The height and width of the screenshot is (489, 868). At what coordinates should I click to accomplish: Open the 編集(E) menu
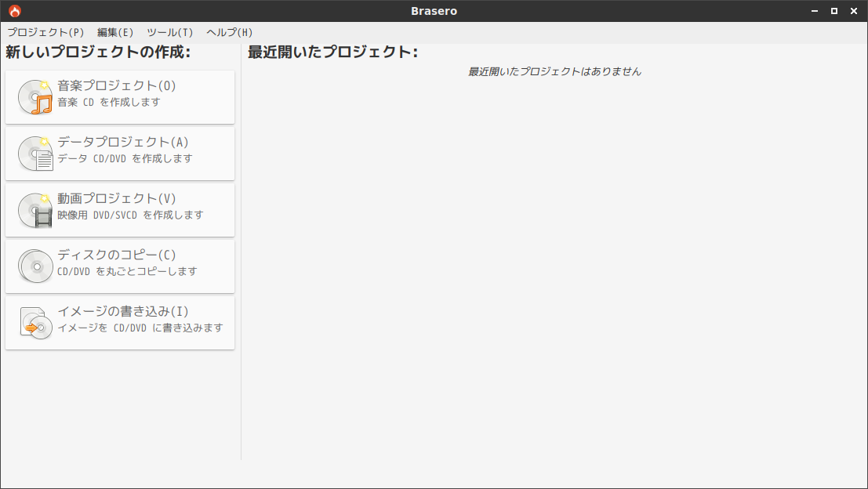point(115,32)
